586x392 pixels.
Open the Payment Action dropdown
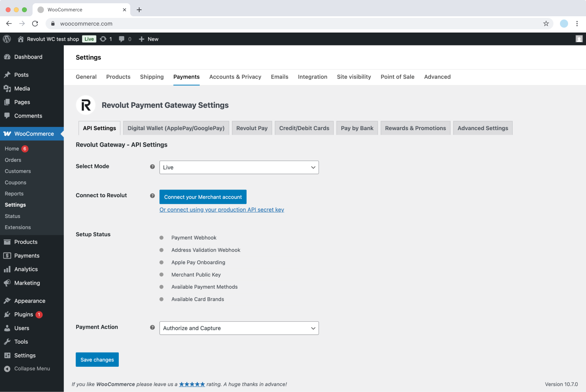pyautogui.click(x=239, y=328)
